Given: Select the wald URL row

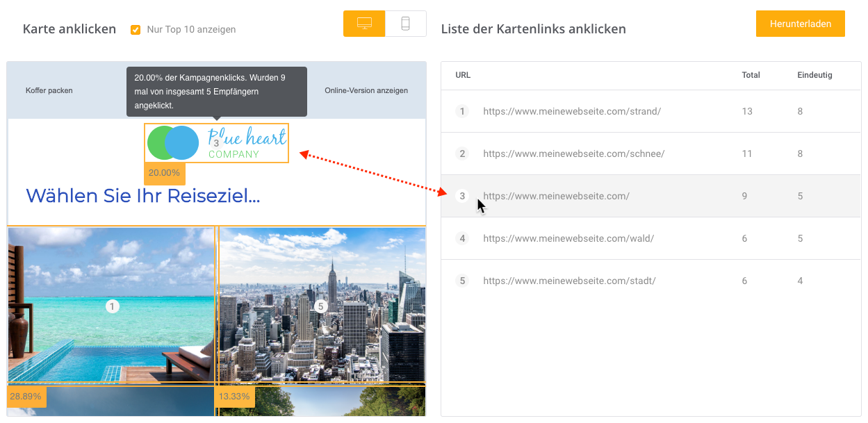Looking at the screenshot, I should (651, 238).
